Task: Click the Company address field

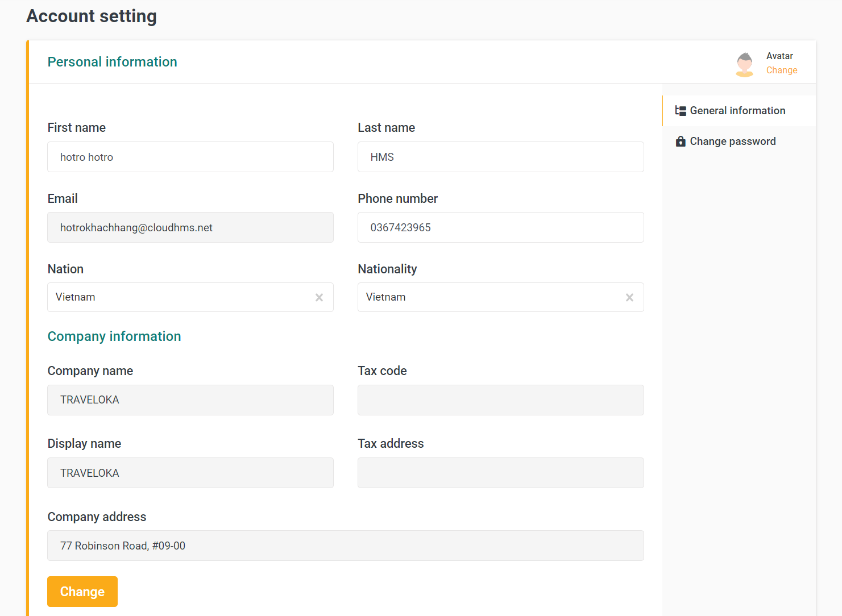Action: [345, 546]
